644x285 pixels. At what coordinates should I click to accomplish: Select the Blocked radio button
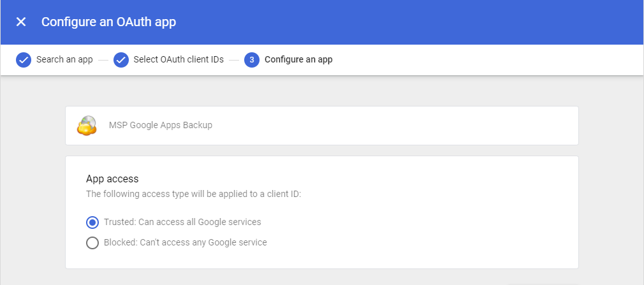click(x=92, y=243)
